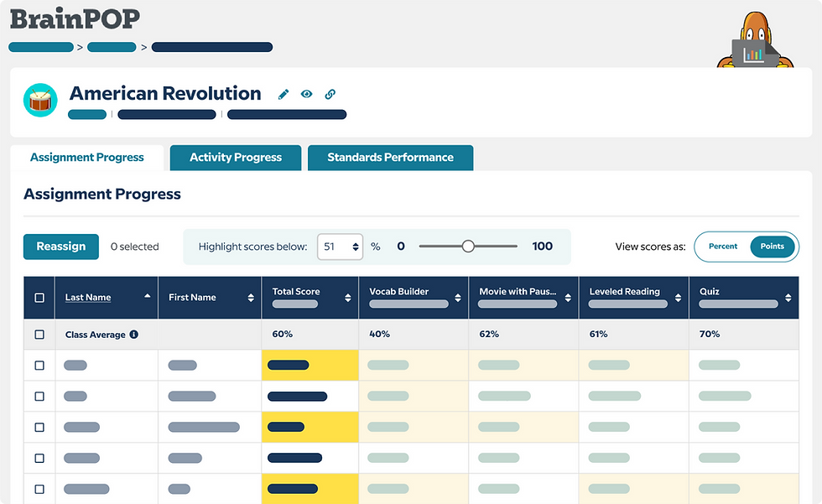Open the Assignment Progress tab
Screen dimensions: 822x504
(x=87, y=157)
